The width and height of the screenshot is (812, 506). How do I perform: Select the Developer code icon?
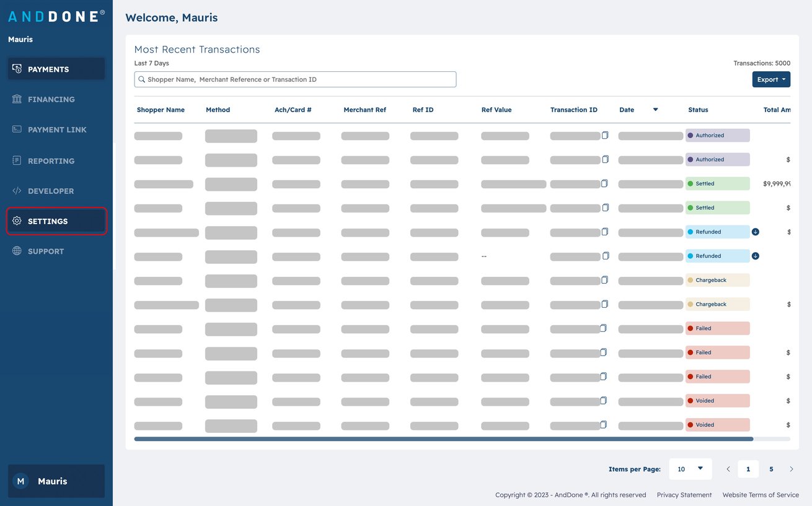point(17,191)
